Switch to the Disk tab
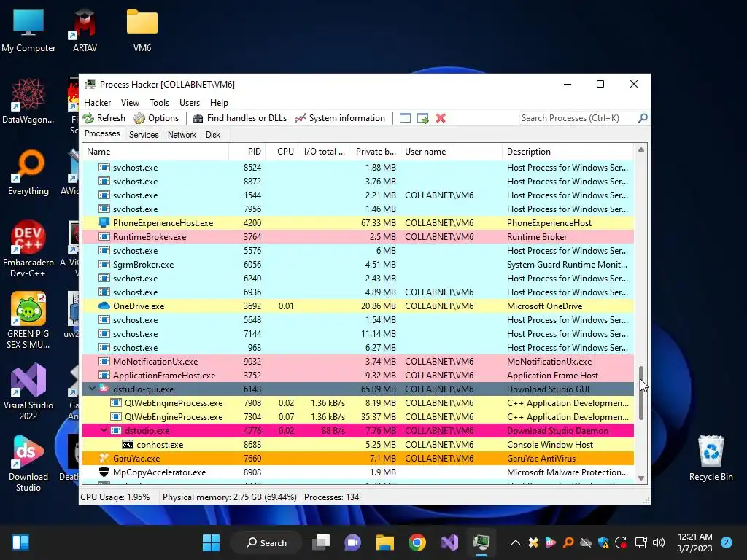 pos(212,135)
